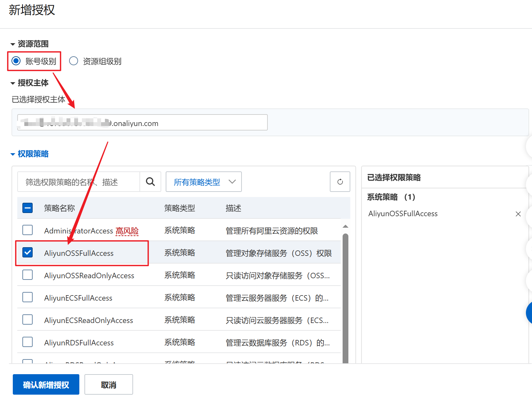
Task: Check the AliyunOSSReadOnlyAccess checkbox
Action: (x=28, y=275)
